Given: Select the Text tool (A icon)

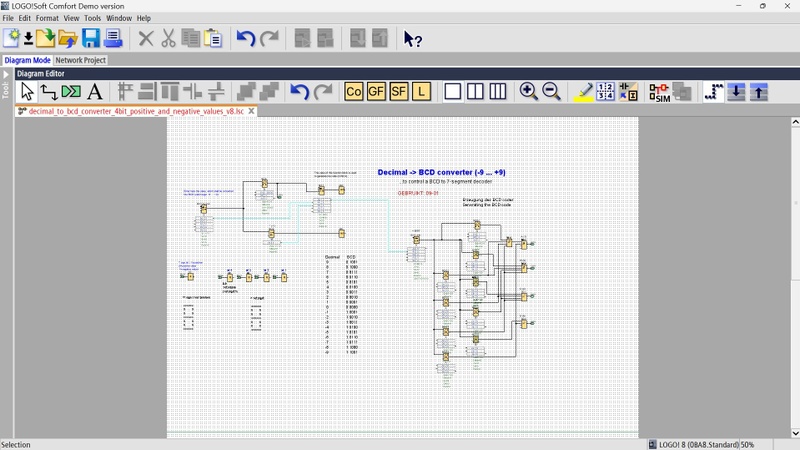Looking at the screenshot, I should coord(95,92).
